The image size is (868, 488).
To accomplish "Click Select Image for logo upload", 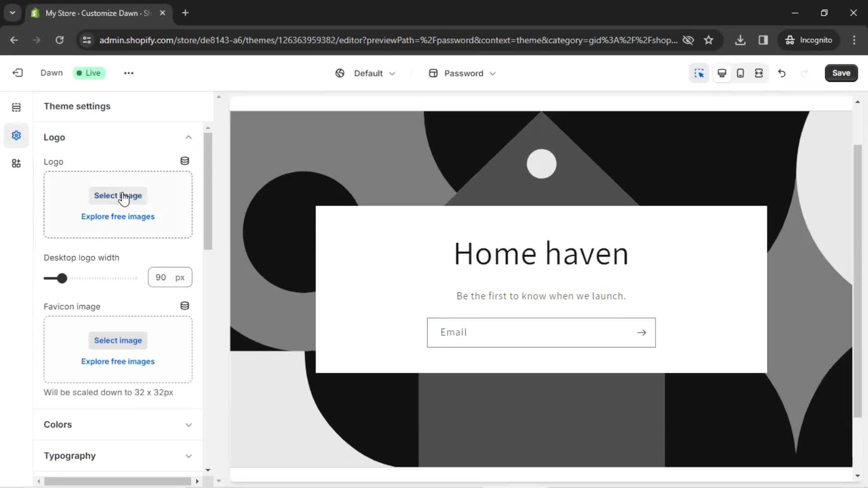I will pyautogui.click(x=118, y=196).
